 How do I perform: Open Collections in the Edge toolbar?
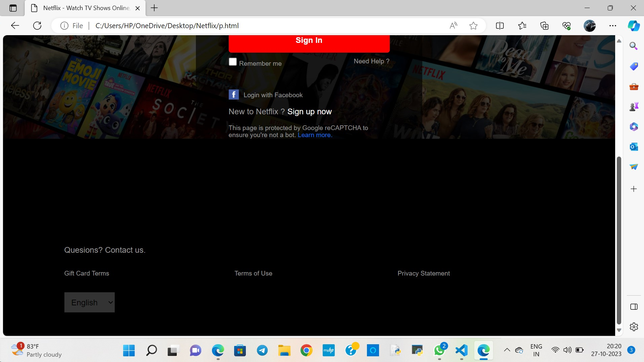tap(544, 25)
